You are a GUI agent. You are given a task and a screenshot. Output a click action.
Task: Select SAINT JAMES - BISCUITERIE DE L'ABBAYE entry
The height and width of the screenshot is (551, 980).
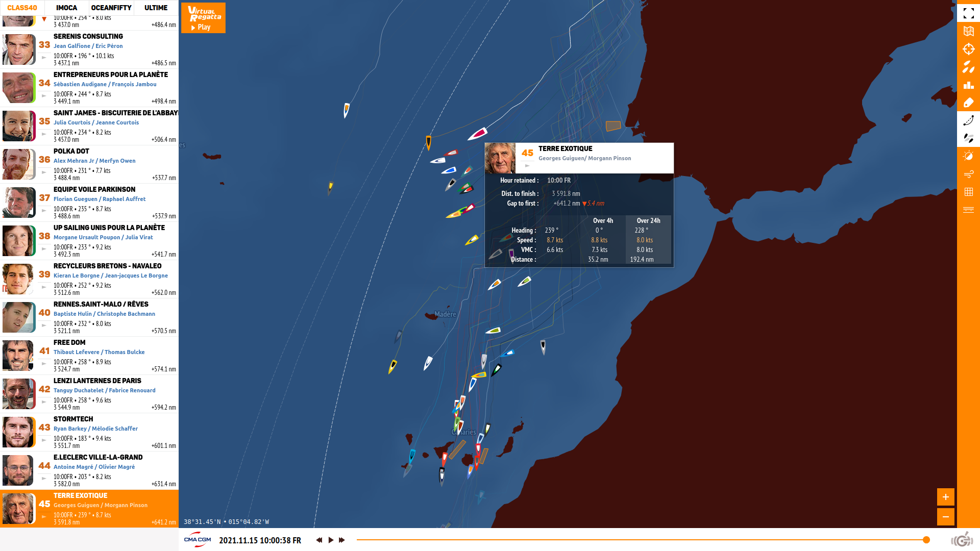[x=89, y=126]
